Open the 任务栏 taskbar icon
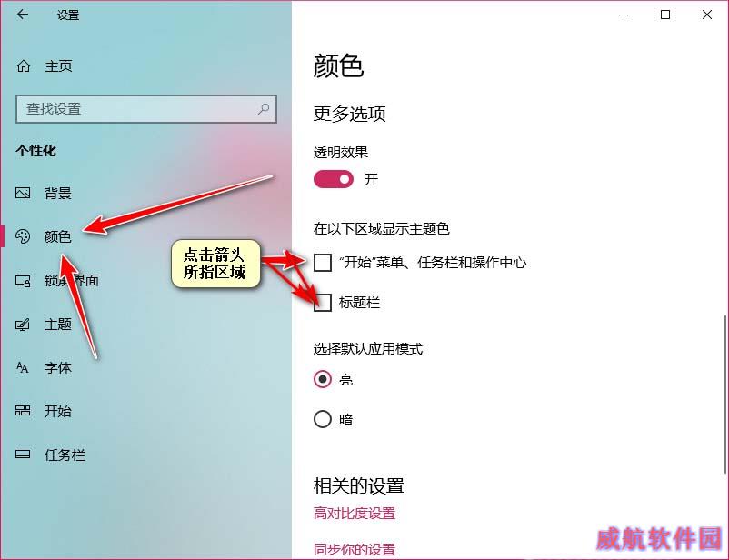 23,455
